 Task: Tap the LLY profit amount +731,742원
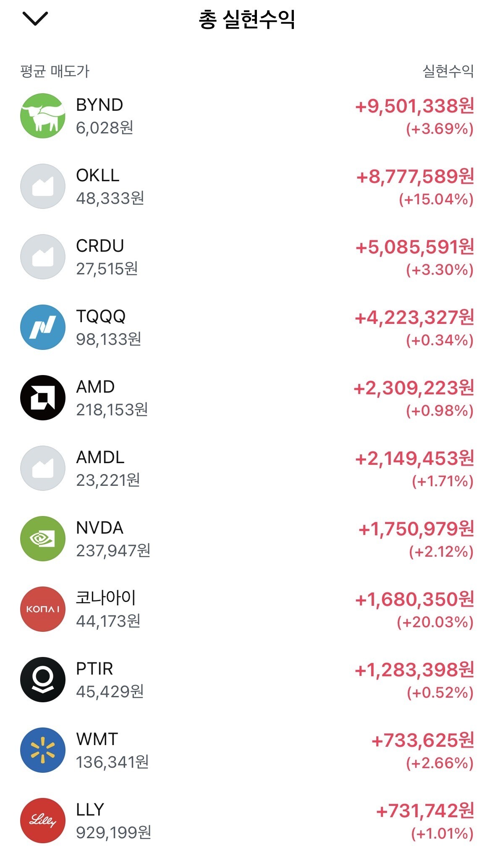(x=425, y=811)
